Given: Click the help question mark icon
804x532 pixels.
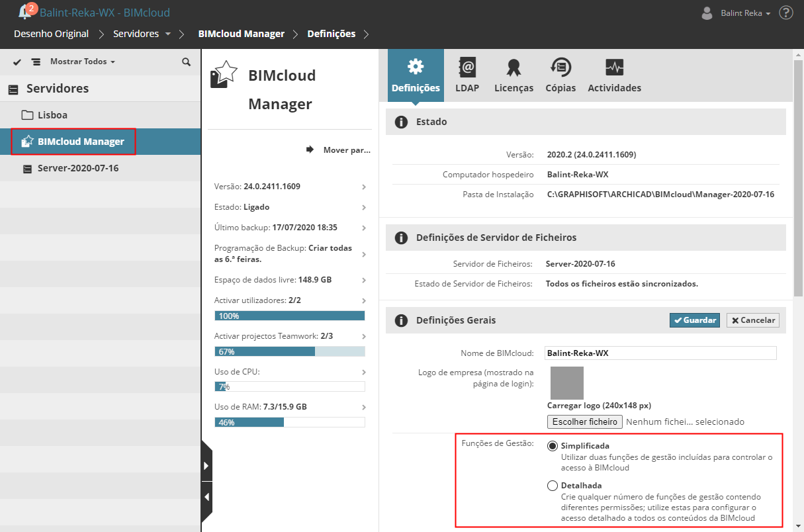Looking at the screenshot, I should 786,13.
